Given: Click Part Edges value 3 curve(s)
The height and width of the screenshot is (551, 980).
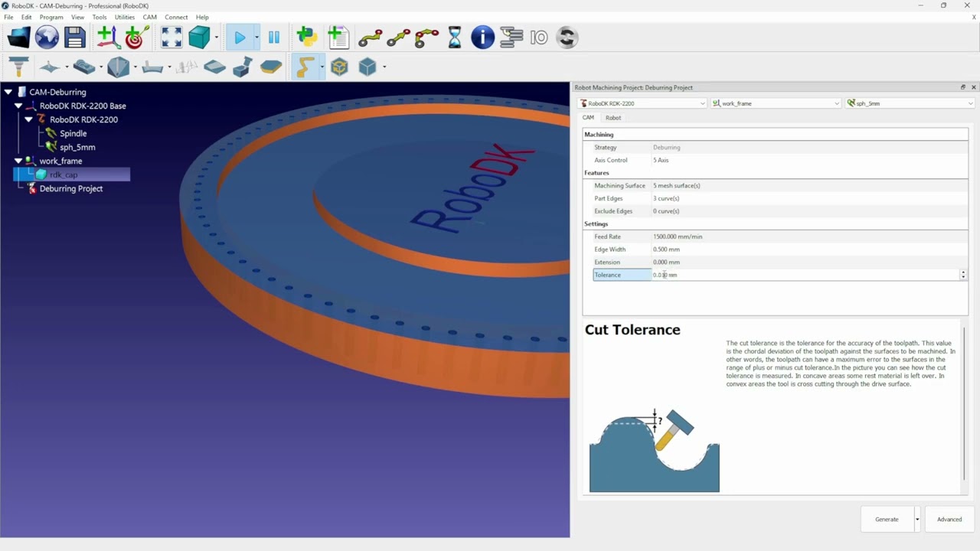Looking at the screenshot, I should [x=666, y=198].
